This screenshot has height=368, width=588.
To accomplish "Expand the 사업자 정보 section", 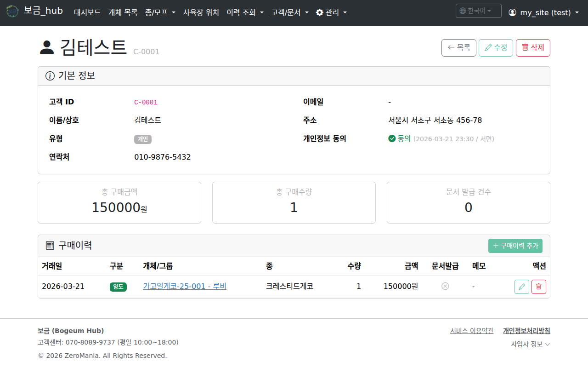I will tap(530, 344).
